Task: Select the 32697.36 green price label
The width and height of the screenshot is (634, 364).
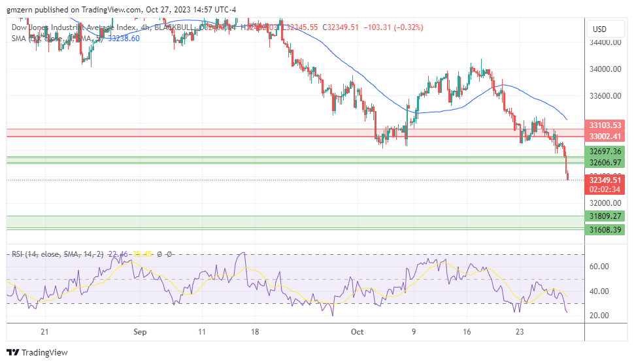Action: pyautogui.click(x=605, y=151)
